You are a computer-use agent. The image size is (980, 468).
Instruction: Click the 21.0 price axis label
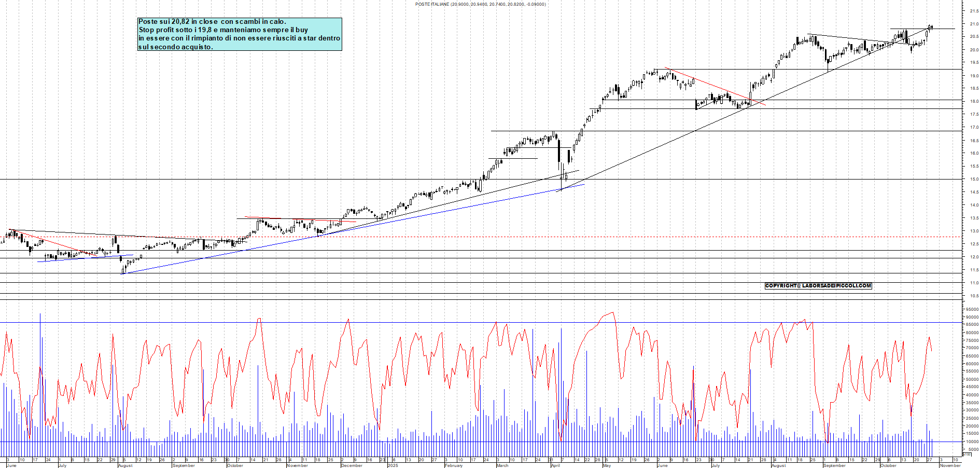pos(974,24)
